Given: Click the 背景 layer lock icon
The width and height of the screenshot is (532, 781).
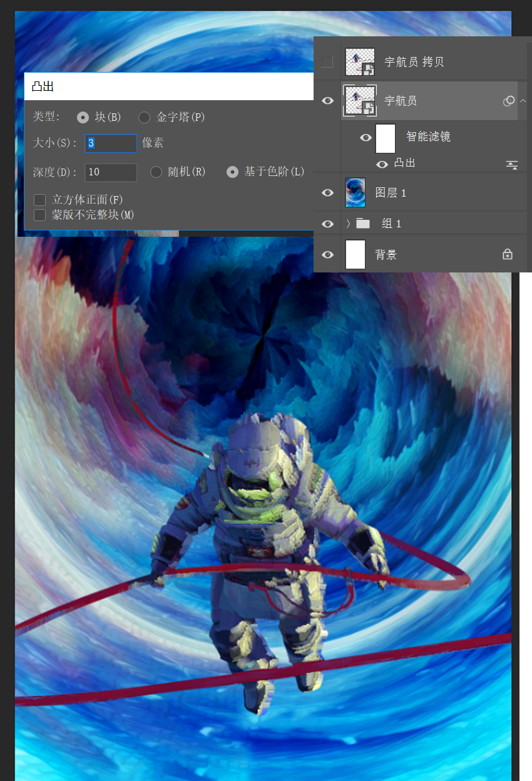Looking at the screenshot, I should pyautogui.click(x=508, y=254).
